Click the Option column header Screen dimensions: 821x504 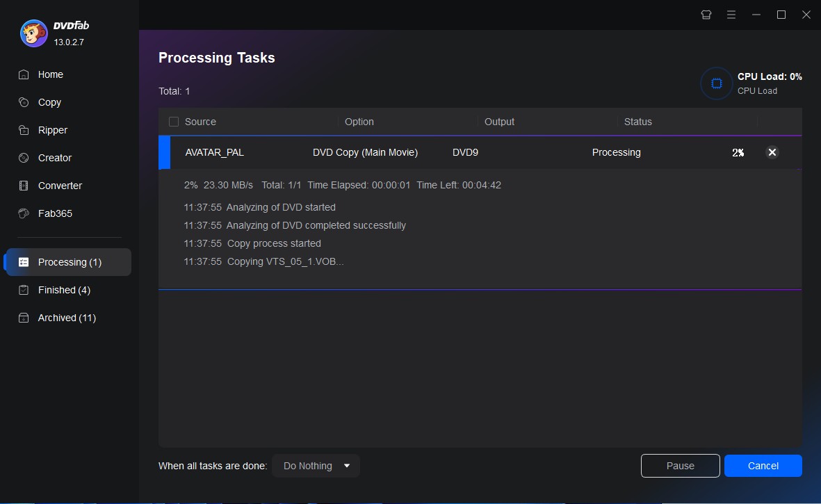(359, 122)
